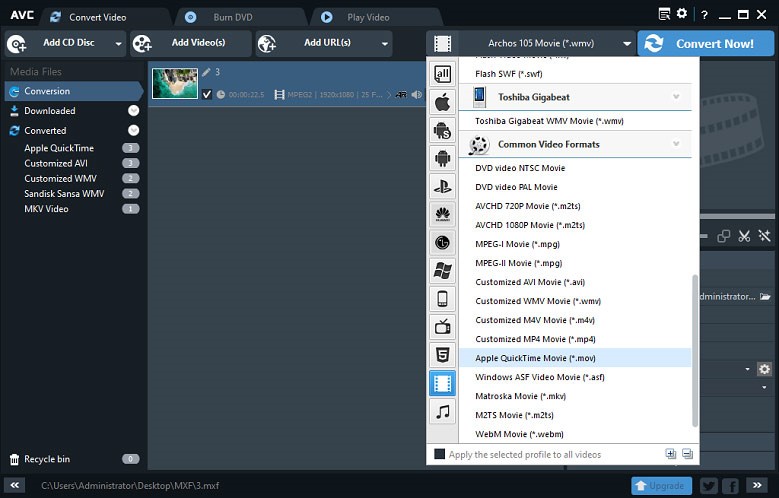Viewport: 779px width, 498px height.
Task: Click the profile list plus icon
Action: (x=671, y=454)
